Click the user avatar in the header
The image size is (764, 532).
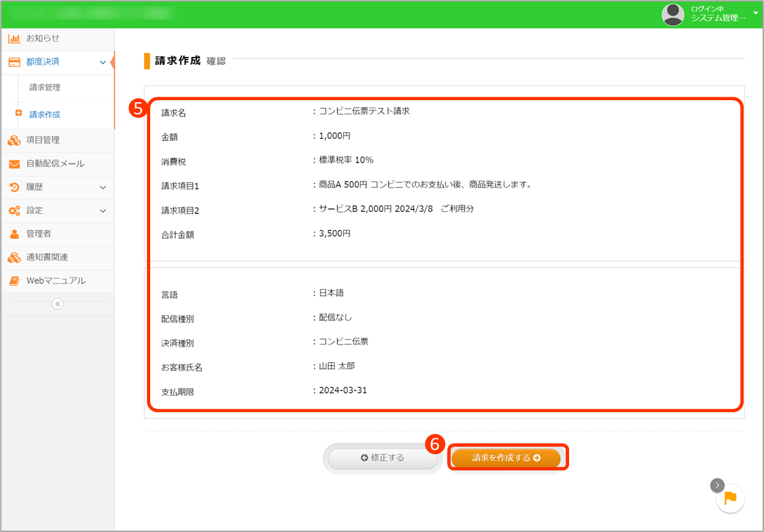coord(673,14)
